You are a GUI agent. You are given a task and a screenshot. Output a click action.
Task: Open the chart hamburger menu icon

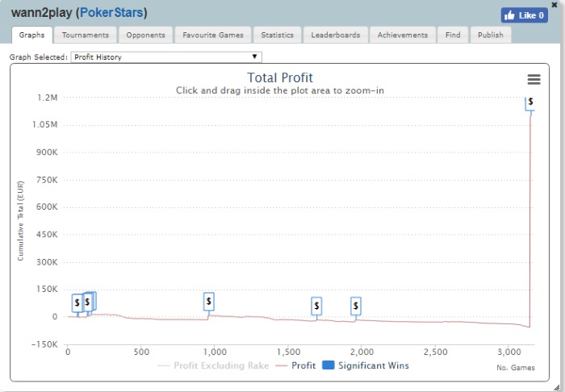[x=534, y=79]
